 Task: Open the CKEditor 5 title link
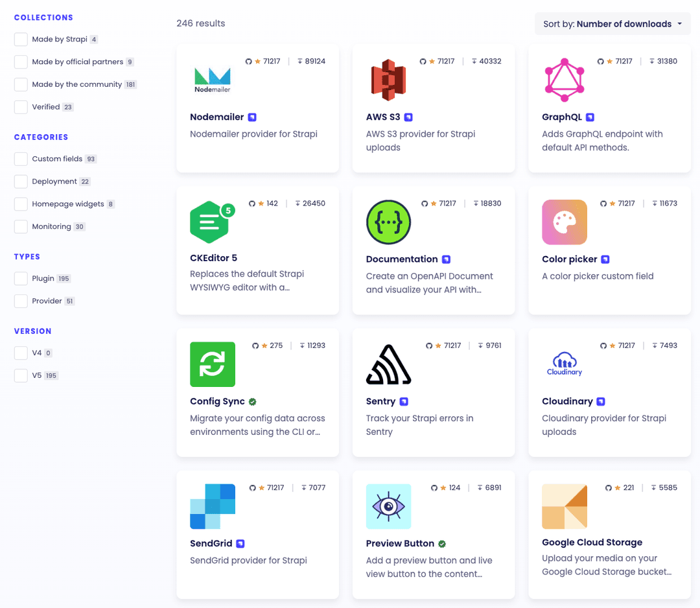tap(213, 257)
